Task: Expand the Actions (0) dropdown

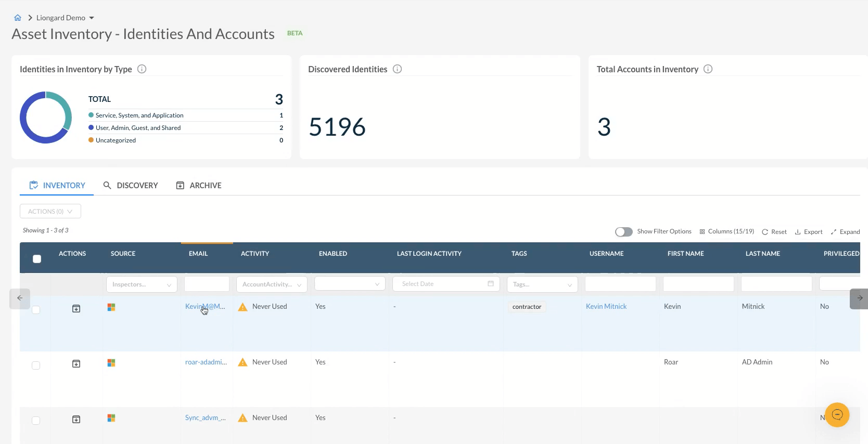Action: coord(50,212)
